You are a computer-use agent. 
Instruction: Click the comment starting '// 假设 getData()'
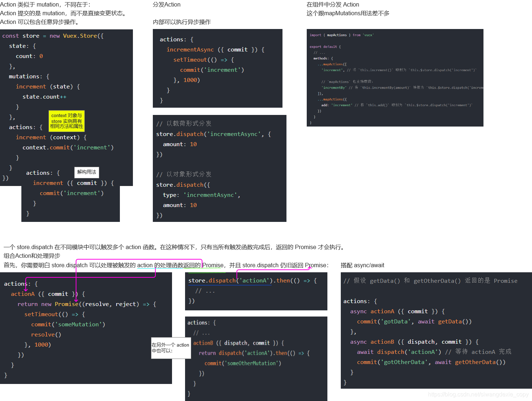pos(431,281)
